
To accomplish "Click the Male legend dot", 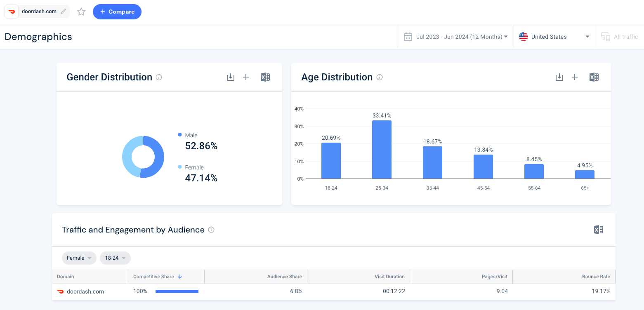I will 180,135.
